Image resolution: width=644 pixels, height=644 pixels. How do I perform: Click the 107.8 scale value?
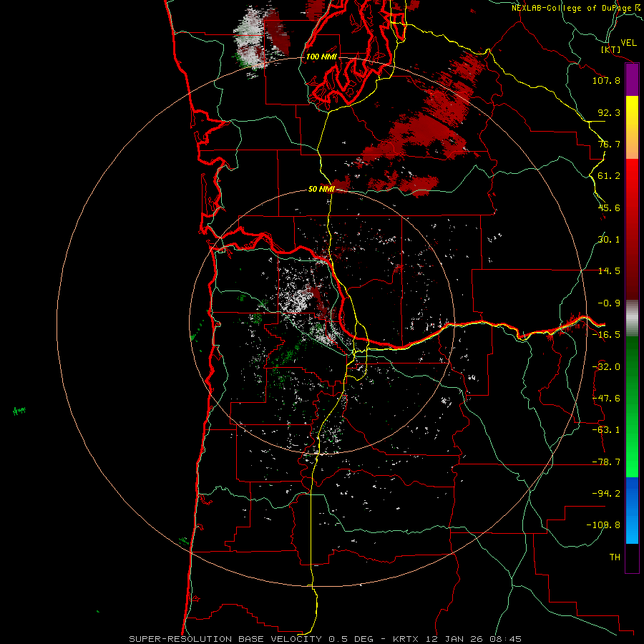[x=606, y=80]
